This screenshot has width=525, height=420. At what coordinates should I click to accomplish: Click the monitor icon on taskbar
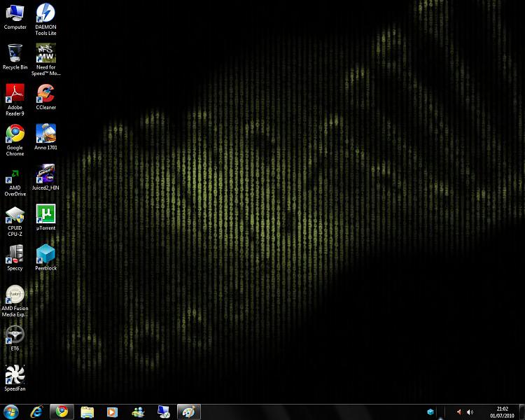(x=163, y=412)
